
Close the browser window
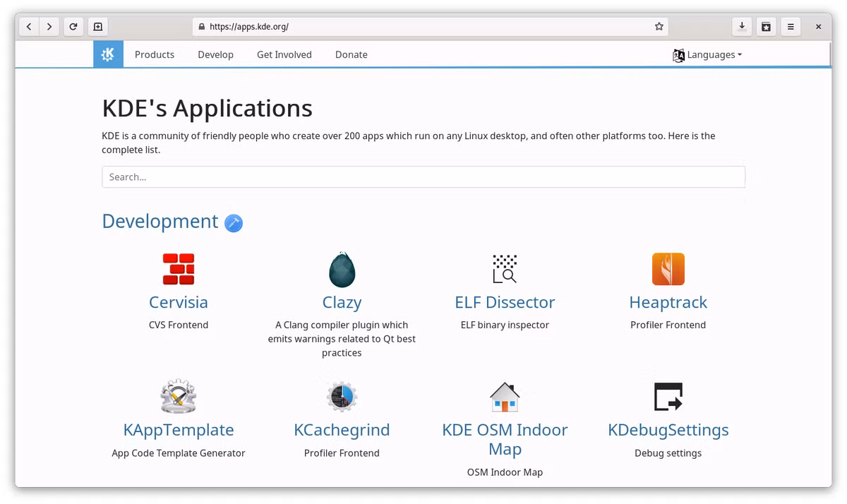(x=819, y=27)
